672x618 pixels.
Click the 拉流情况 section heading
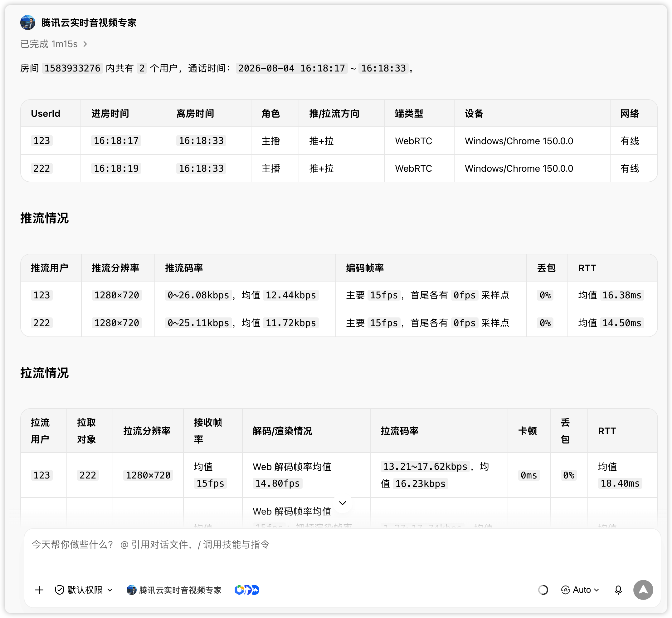point(45,373)
